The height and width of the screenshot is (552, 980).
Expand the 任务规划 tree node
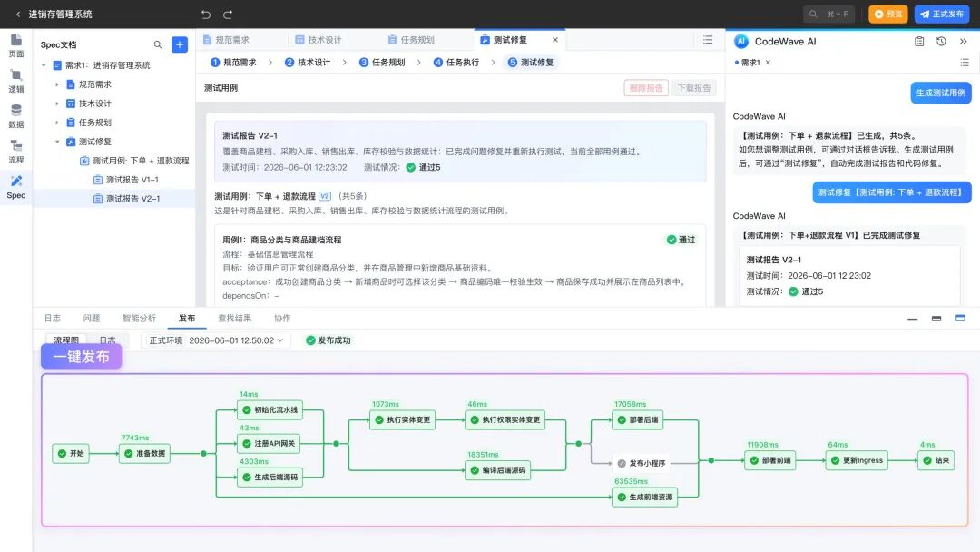tap(57, 123)
